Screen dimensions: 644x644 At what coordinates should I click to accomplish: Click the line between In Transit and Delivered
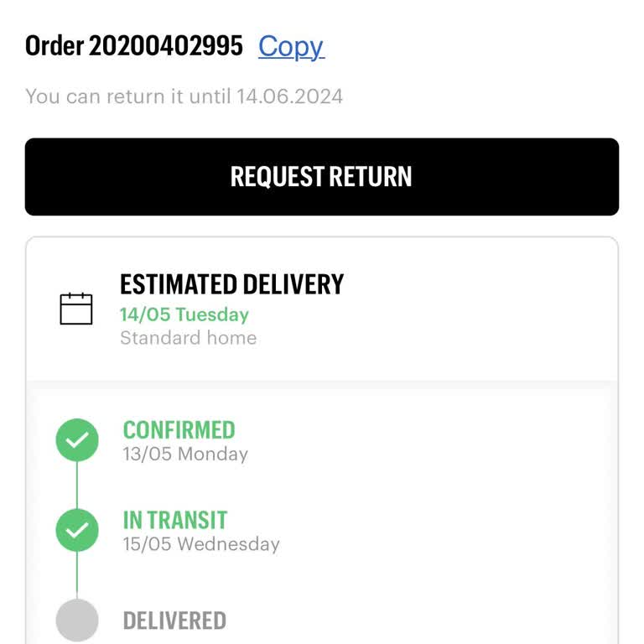(x=77, y=575)
